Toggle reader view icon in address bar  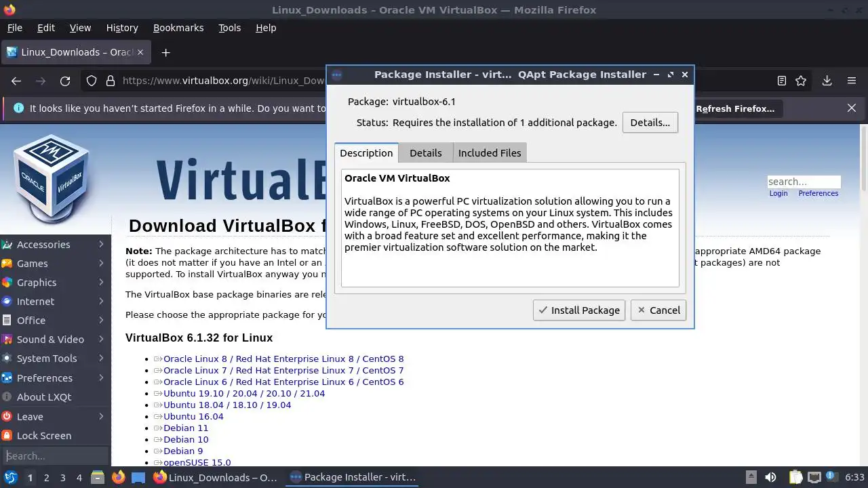pyautogui.click(x=781, y=81)
